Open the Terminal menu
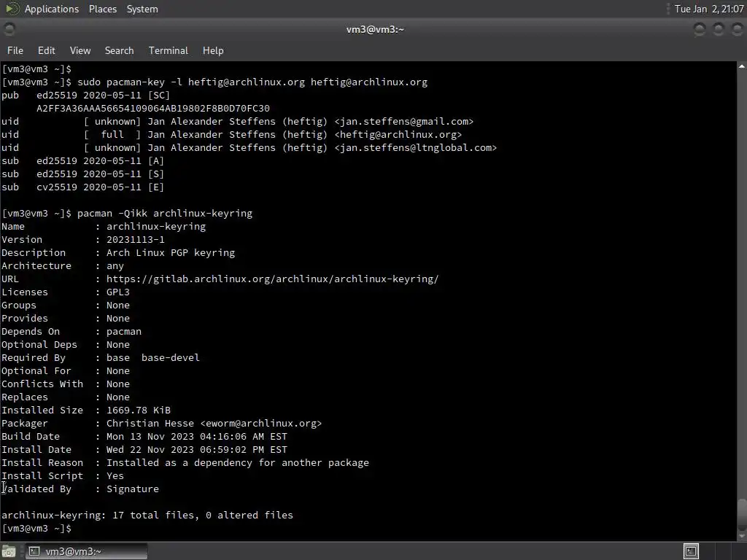Image resolution: width=747 pixels, height=560 pixels. pyautogui.click(x=169, y=50)
